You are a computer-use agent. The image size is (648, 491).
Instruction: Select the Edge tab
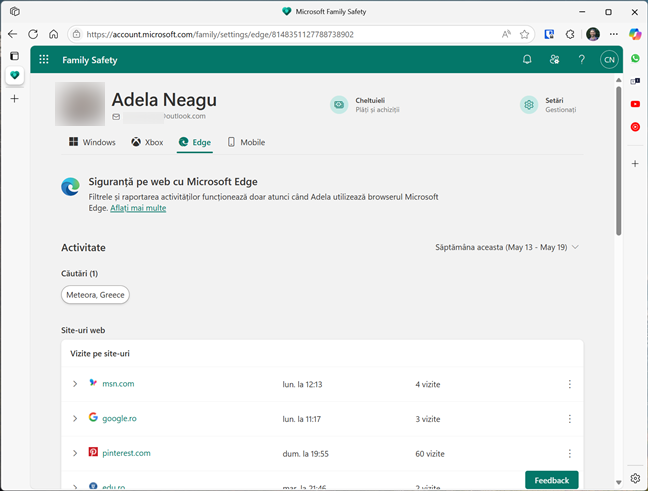[195, 142]
